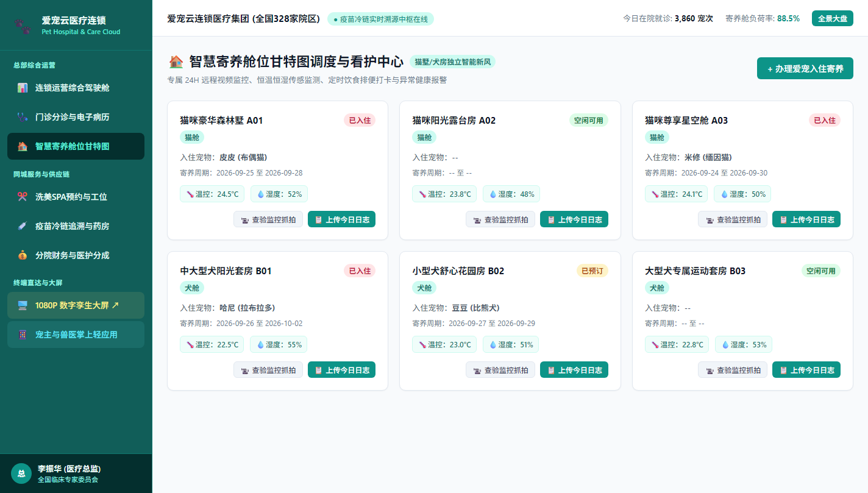Open 宠主与兽医掌上轻应用
The width and height of the screenshot is (868, 493).
tap(76, 335)
